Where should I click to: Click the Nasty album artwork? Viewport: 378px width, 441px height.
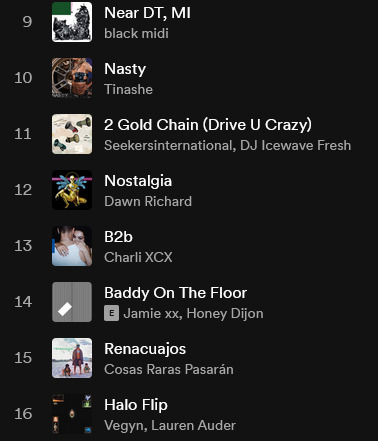[x=72, y=78]
